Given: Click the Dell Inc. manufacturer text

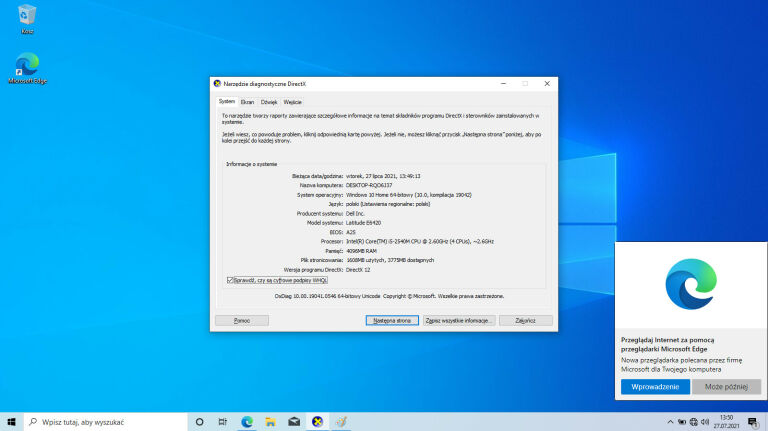Looking at the screenshot, I should click(x=355, y=214).
